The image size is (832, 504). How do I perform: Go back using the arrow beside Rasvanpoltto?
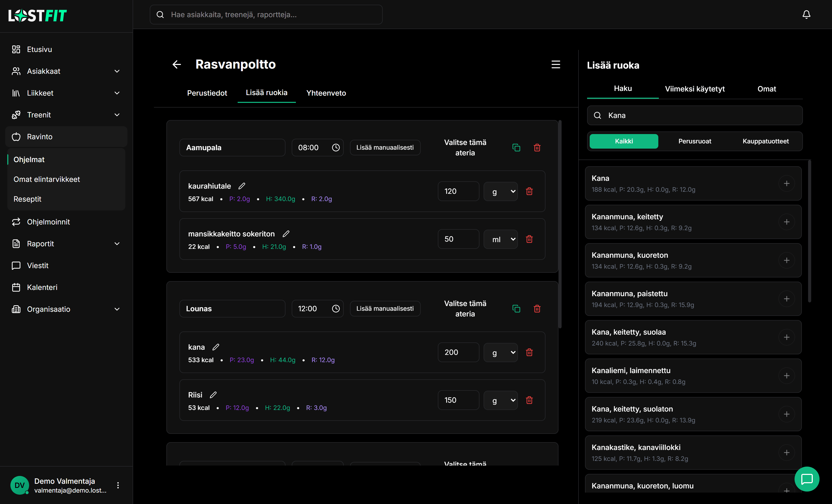pyautogui.click(x=177, y=64)
